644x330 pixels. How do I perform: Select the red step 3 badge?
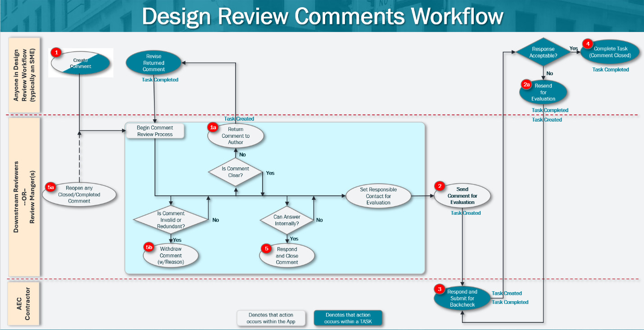click(440, 289)
